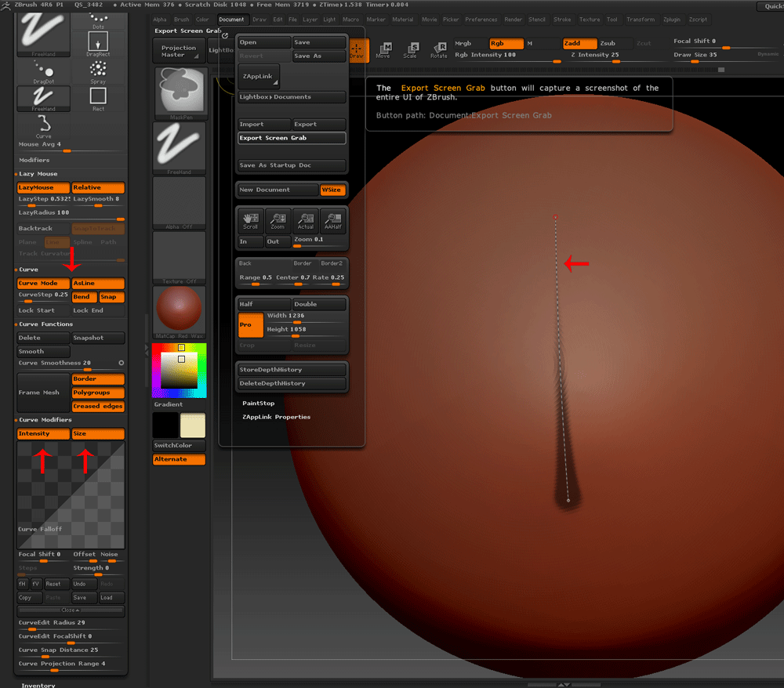This screenshot has height=688, width=784.
Task: Collapse the Curve Functions section
Action: coord(46,324)
